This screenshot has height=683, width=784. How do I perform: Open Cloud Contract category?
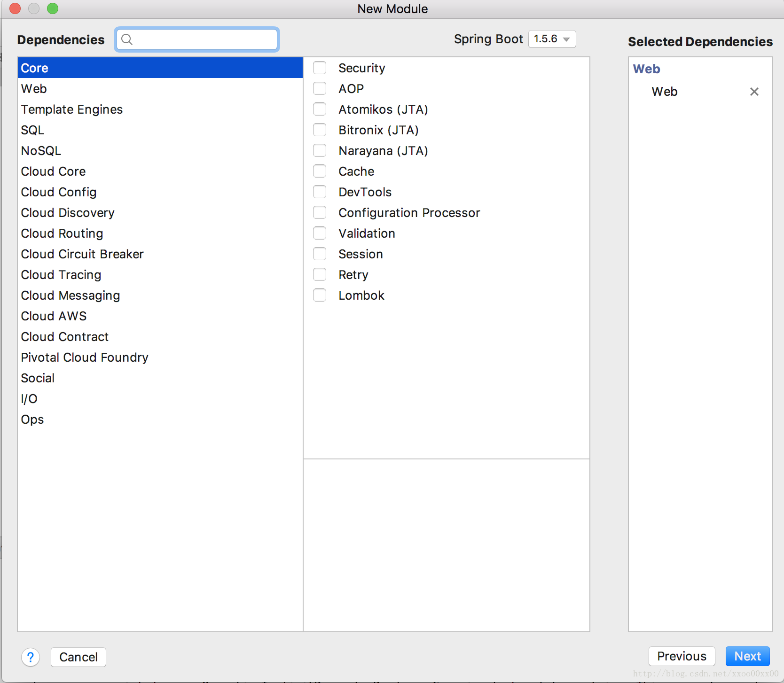[x=160, y=336]
